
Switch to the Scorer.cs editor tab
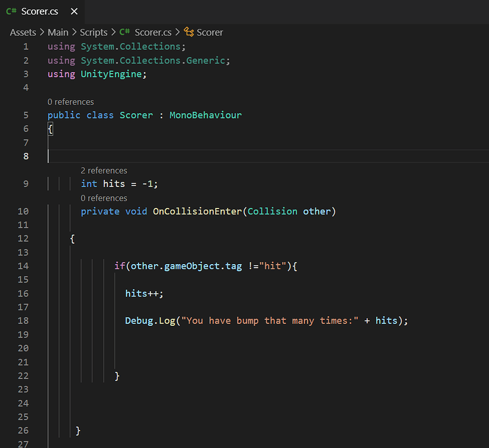tap(39, 11)
